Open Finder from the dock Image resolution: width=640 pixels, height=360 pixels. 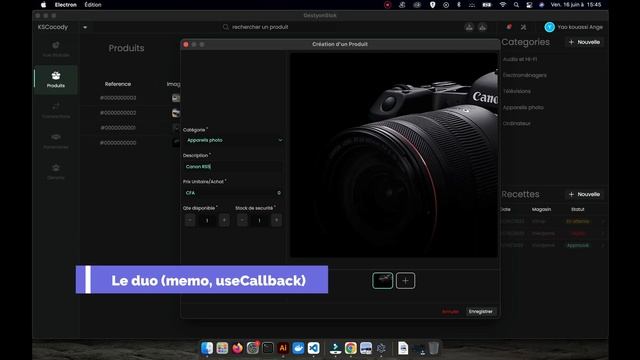point(207,348)
